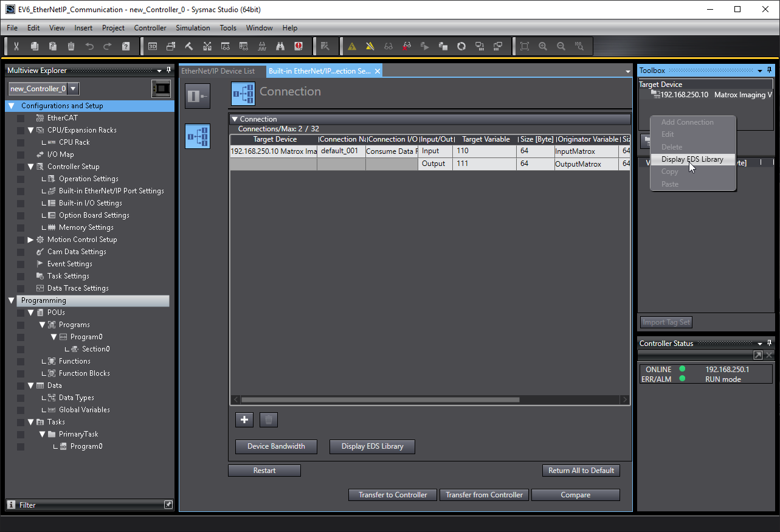Select the Tag Sets icon in side strip
This screenshot has height=532, width=780.
[x=198, y=97]
